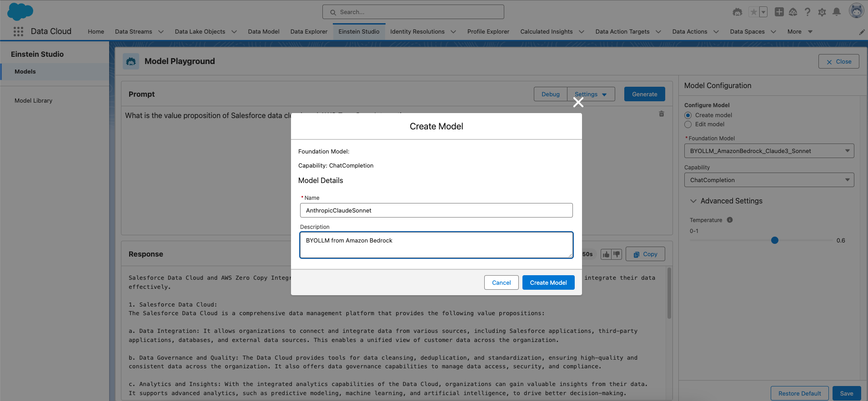Click the Salesforce cloud logo
Viewport: 868px width, 401px height.
20,11
